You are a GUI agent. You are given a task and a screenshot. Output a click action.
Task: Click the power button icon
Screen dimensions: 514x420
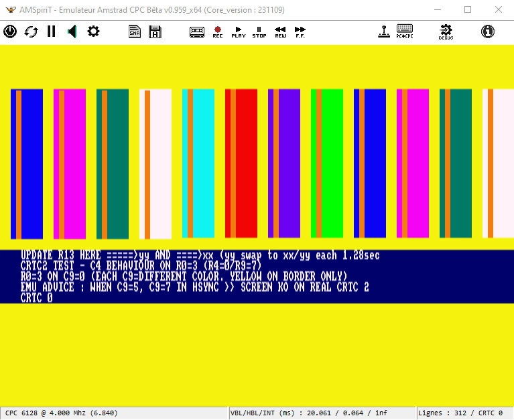(10, 31)
